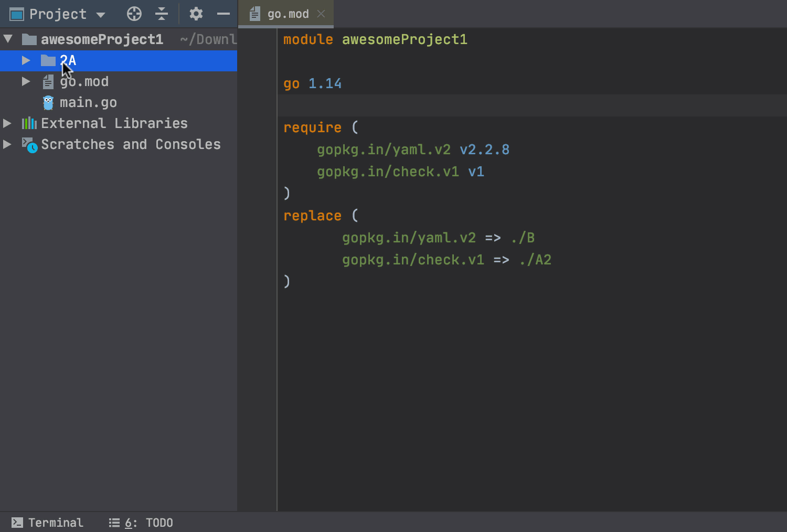This screenshot has height=532, width=787.
Task: Click the './B' replacement path
Action: point(523,238)
